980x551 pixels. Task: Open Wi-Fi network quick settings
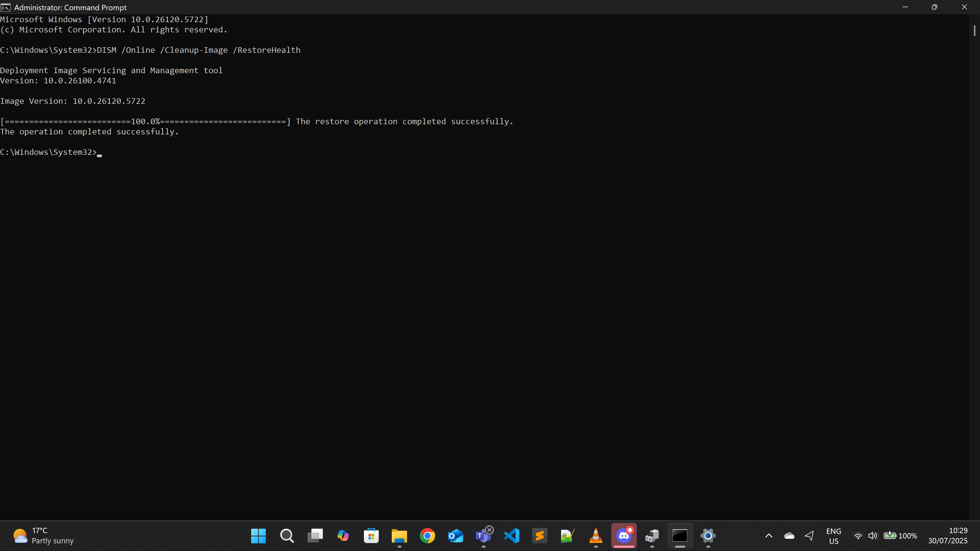click(858, 536)
